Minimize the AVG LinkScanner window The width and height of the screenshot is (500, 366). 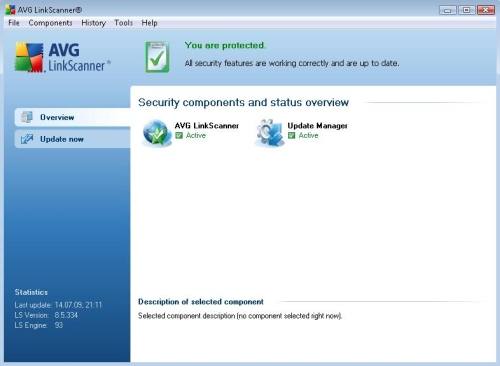[x=448, y=10]
